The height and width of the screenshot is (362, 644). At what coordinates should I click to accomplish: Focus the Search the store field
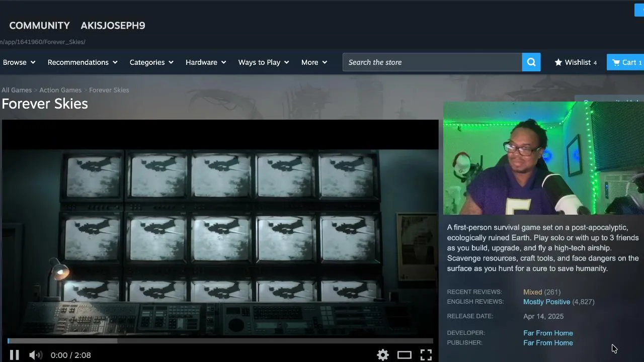[432, 62]
